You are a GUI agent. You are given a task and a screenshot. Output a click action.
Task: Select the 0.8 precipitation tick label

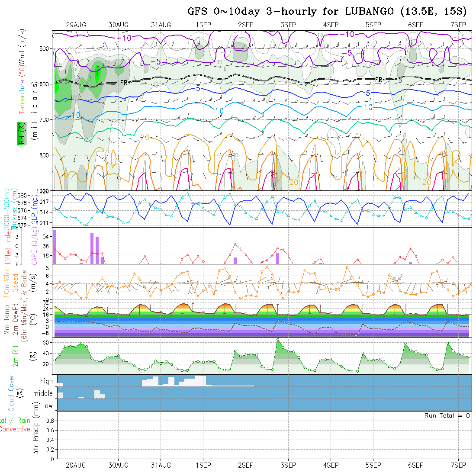50,421
